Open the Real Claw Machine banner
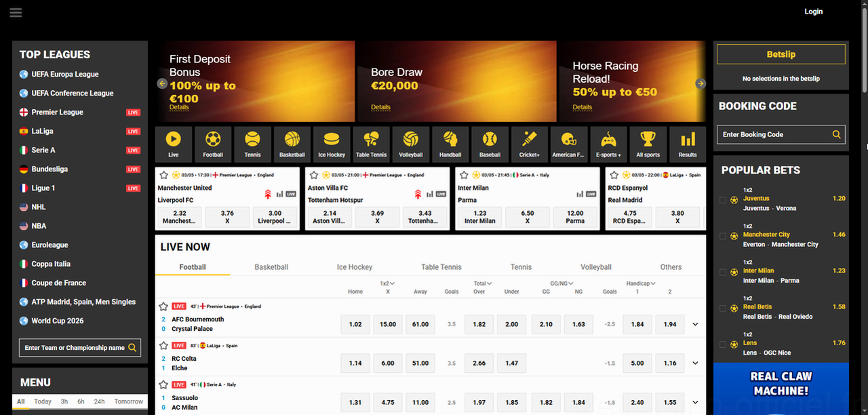Viewport: 868px width, 415px height. point(781,389)
